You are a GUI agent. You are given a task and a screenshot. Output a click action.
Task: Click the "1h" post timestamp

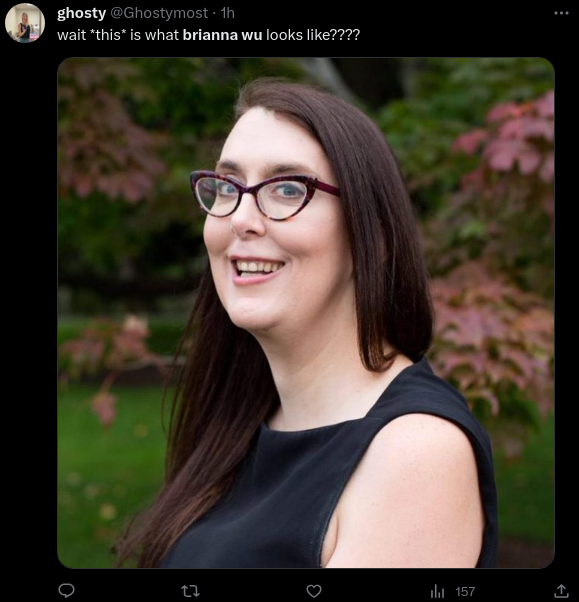[228, 13]
